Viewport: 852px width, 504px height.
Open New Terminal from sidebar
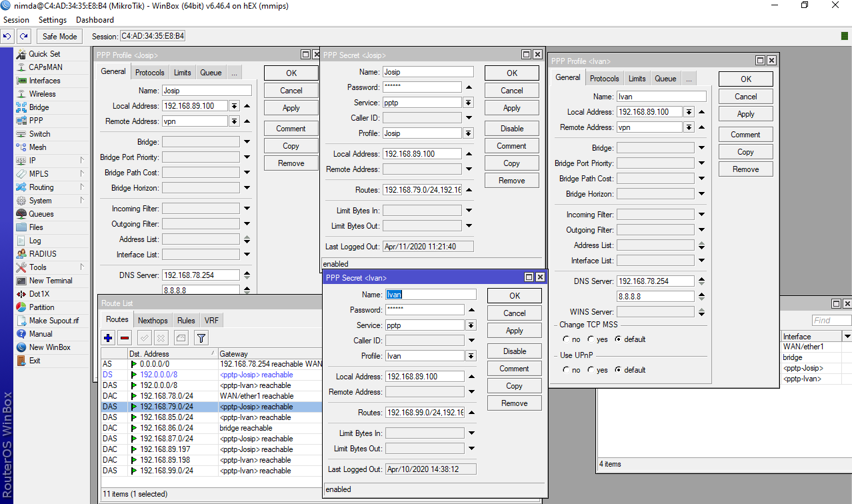tap(50, 281)
